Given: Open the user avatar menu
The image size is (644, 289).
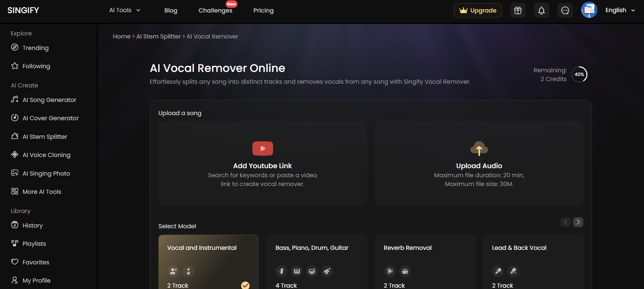Looking at the screenshot, I should (x=589, y=10).
